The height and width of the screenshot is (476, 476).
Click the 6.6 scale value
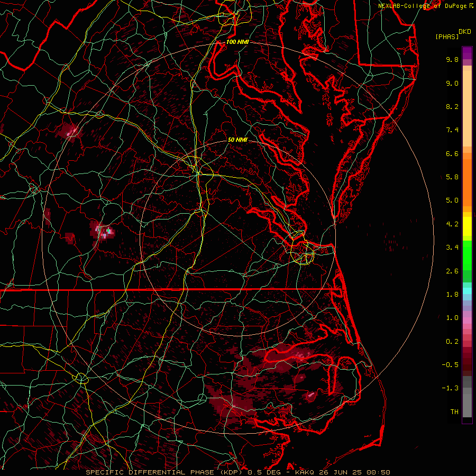click(452, 154)
